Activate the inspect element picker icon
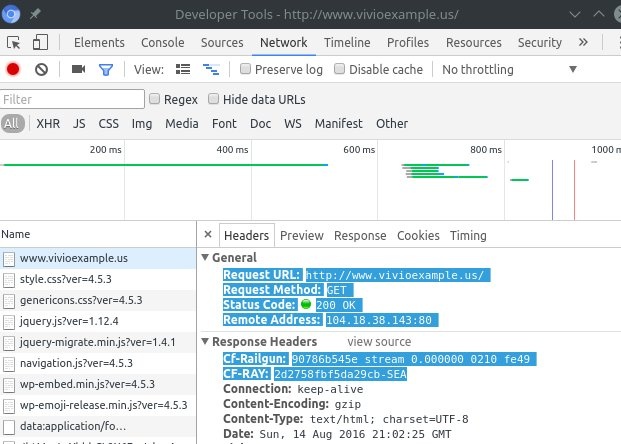621x444 pixels. [14, 42]
